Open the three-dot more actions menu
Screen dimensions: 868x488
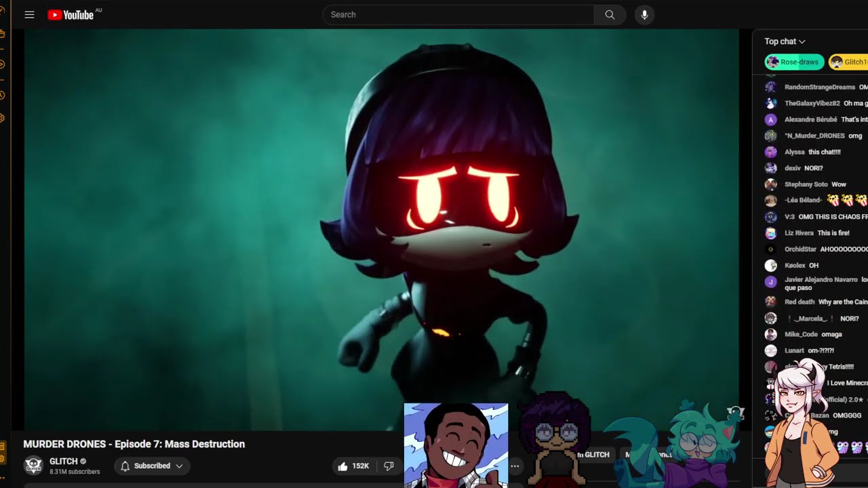pyautogui.click(x=515, y=466)
